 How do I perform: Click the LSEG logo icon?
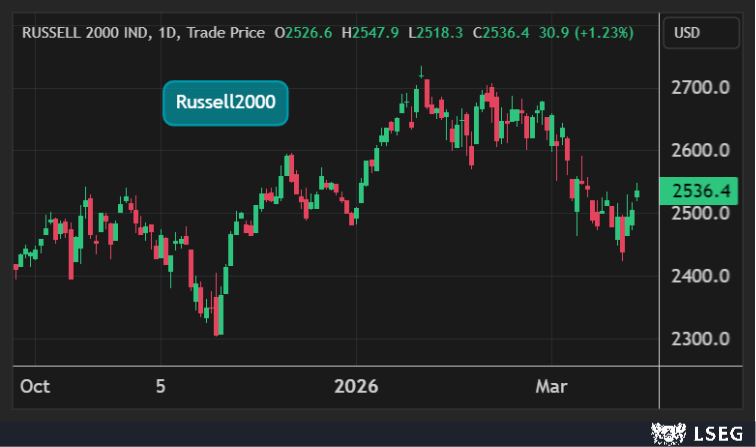665,432
